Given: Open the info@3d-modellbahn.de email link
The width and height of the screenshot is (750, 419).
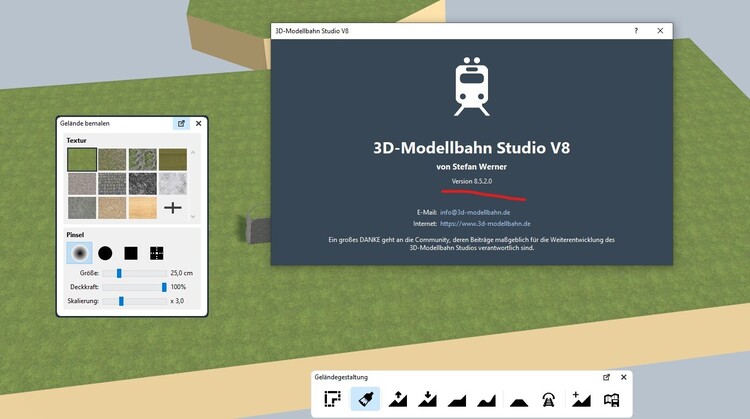Looking at the screenshot, I should (x=475, y=212).
